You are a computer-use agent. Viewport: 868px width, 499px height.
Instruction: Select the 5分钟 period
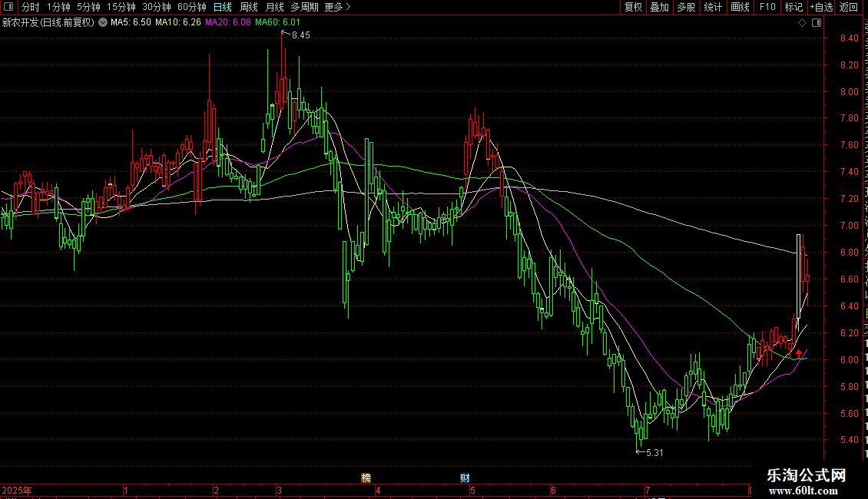coord(88,7)
